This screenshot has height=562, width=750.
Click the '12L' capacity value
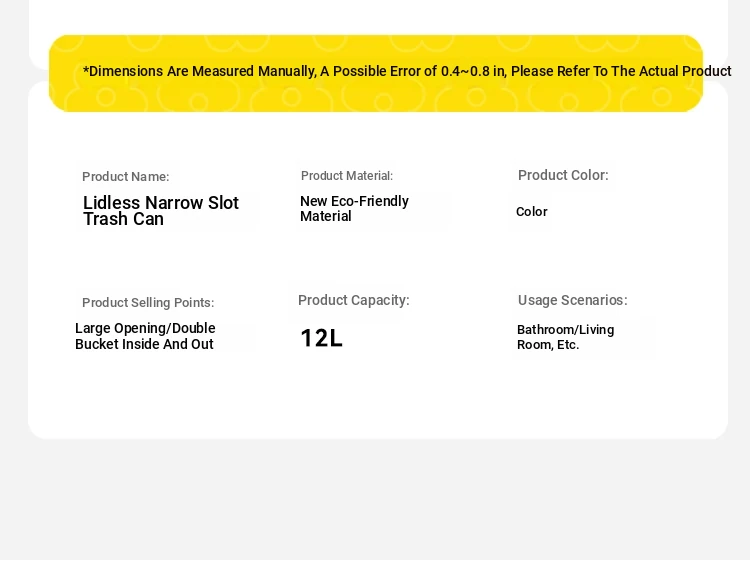coord(321,338)
